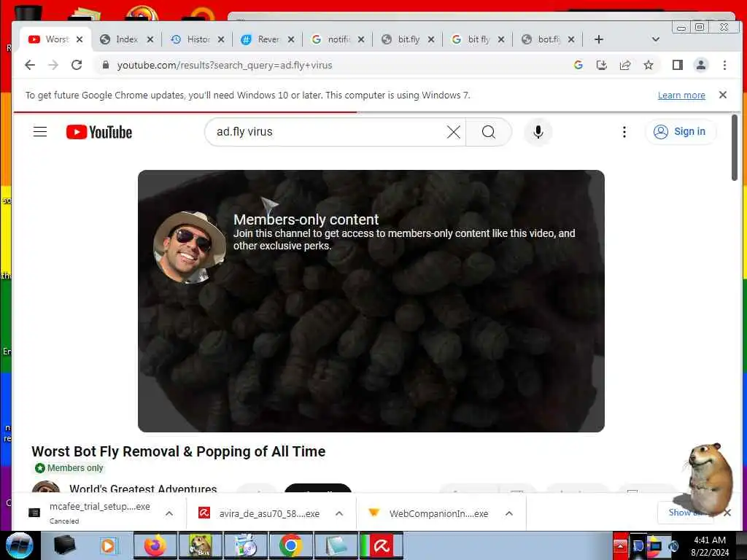747x560 pixels.
Task: Click the browser forward arrow
Action: click(53, 65)
